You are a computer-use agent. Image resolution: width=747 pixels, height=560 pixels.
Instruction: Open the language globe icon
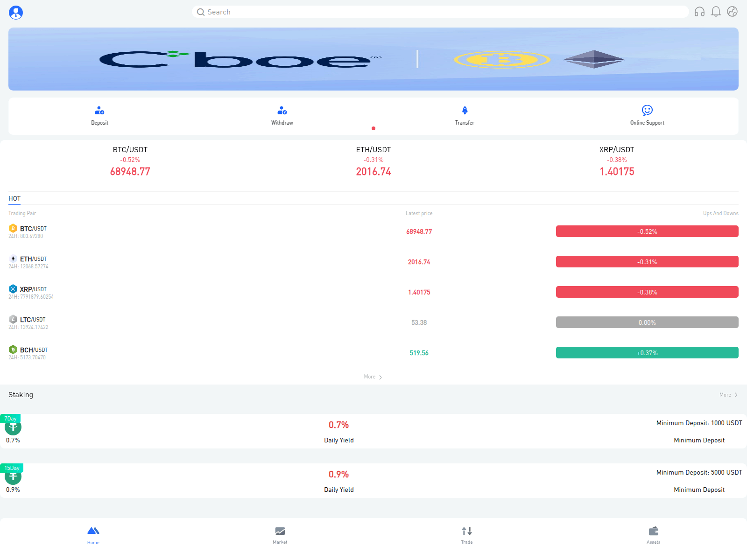click(x=732, y=12)
